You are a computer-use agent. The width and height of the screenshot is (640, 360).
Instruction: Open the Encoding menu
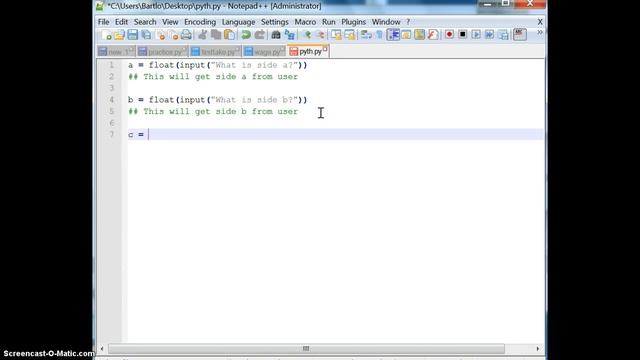pyautogui.click(x=200, y=22)
